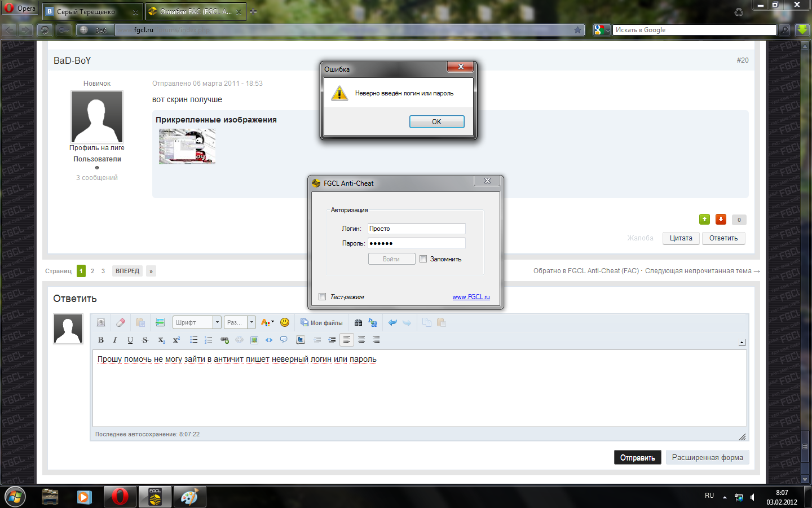This screenshot has height=508, width=812.
Task: Click the Отправить submit button
Action: (637, 457)
